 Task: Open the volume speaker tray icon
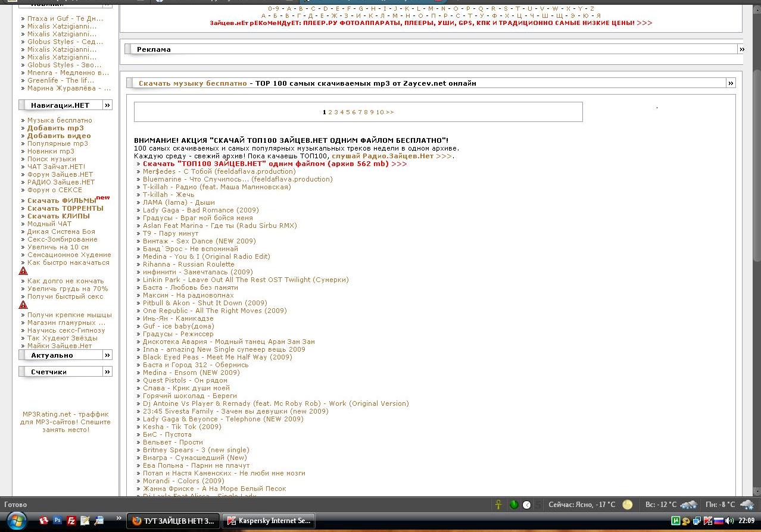(729, 521)
